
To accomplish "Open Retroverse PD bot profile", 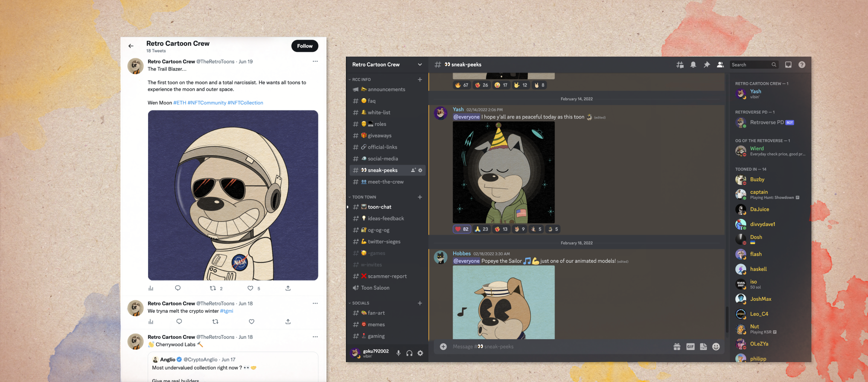I will (x=771, y=123).
